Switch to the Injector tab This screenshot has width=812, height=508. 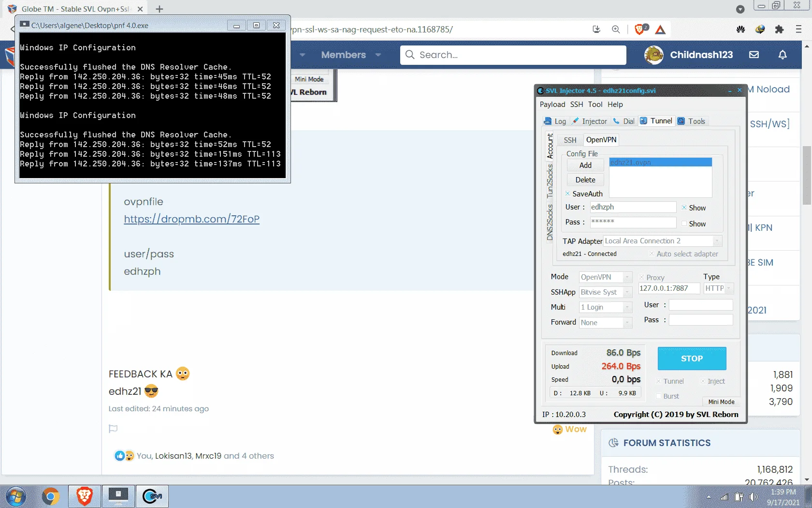coord(590,121)
